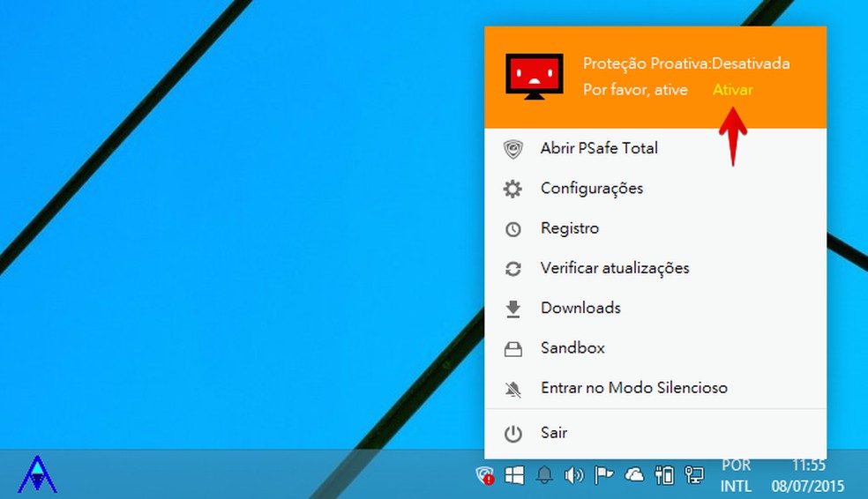Click the clock icon beside Registro
The height and width of the screenshot is (499, 868).
(513, 229)
